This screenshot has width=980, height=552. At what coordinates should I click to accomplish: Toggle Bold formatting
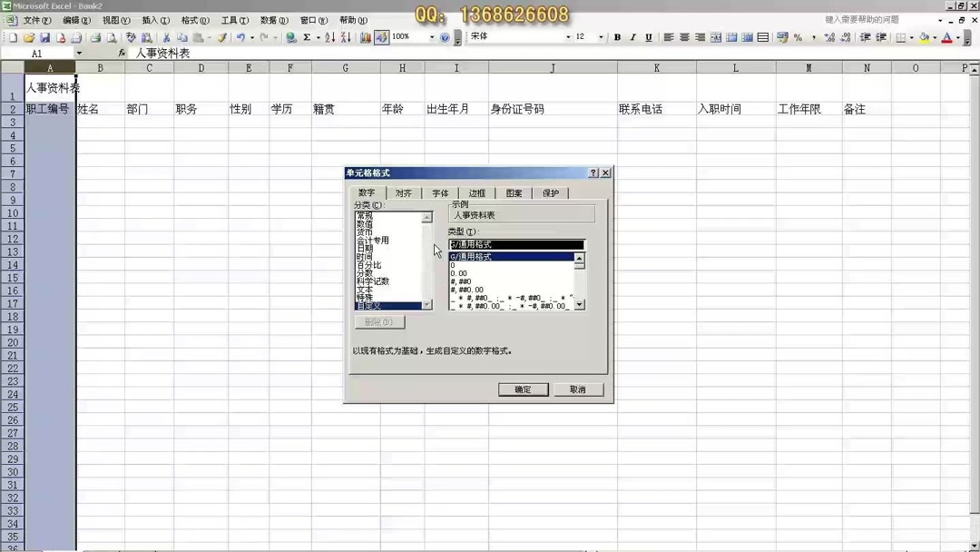[x=619, y=38]
